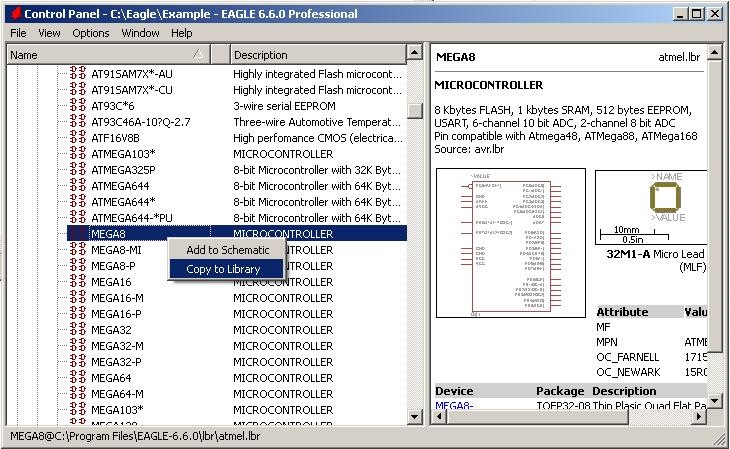730x449 pixels.
Task: Click the device icon beside MEGA32-P
Action: coord(78,361)
